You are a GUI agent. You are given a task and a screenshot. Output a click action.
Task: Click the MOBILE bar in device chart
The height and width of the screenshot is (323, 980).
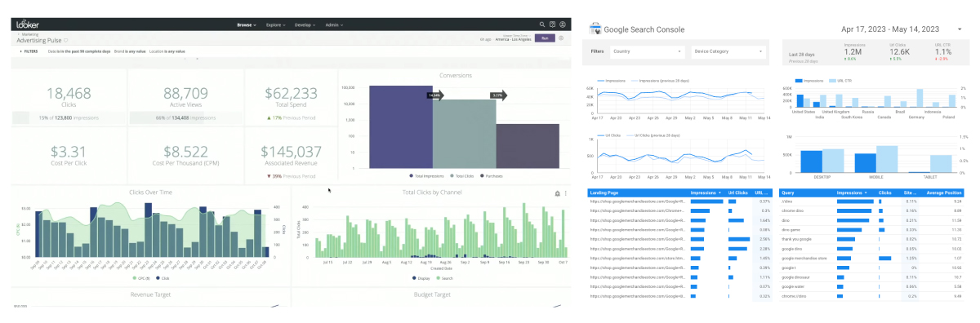865,162
